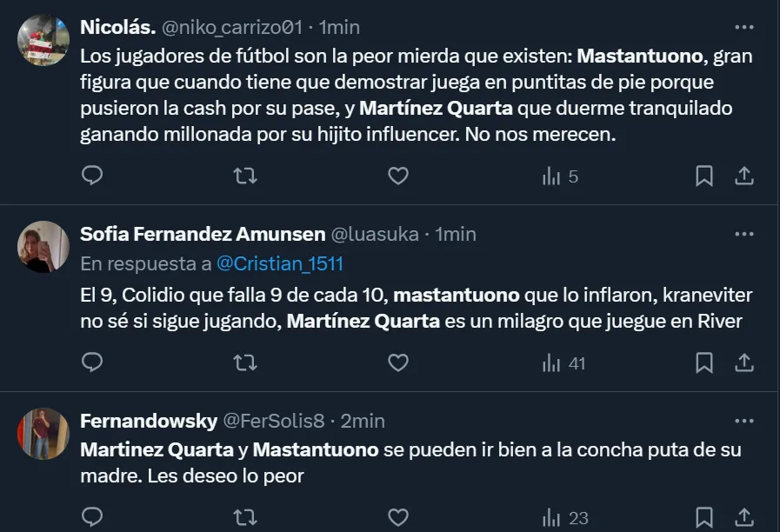
Task: Expand the Fernandowsky tweet options menu
Action: coord(744,421)
